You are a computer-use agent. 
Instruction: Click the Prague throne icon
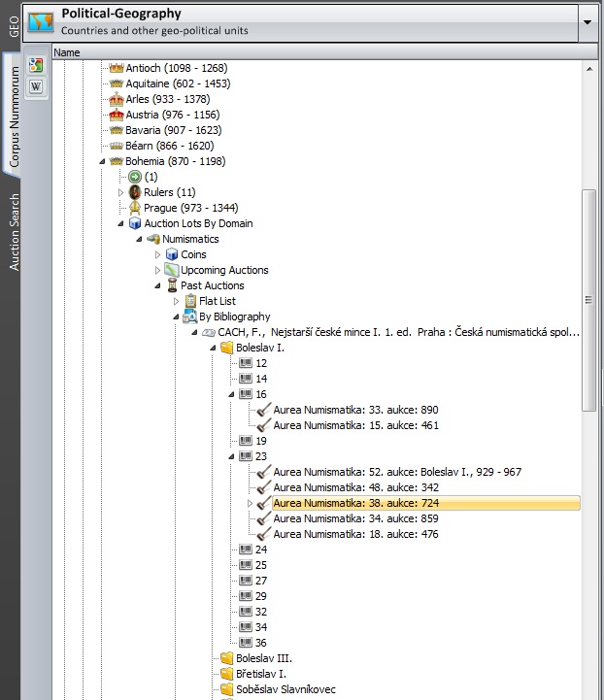[135, 208]
